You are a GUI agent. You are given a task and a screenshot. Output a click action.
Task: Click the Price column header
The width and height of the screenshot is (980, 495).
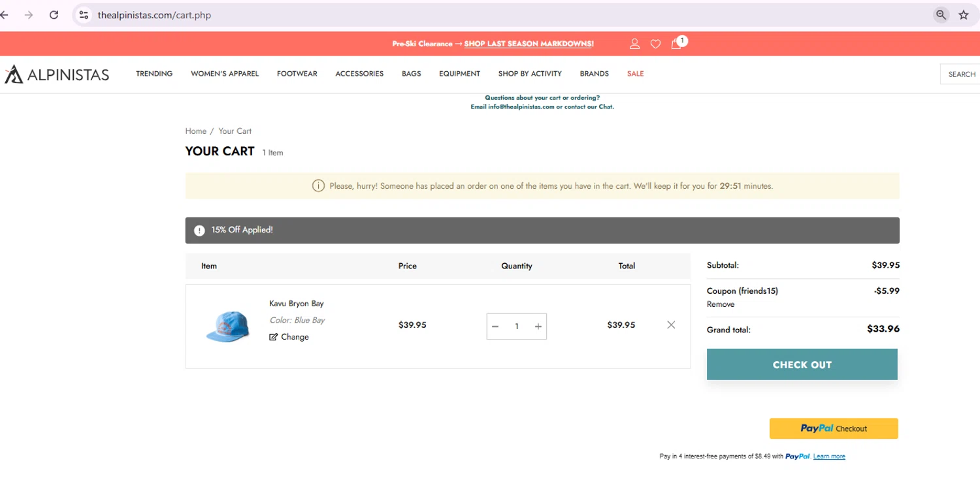(408, 266)
